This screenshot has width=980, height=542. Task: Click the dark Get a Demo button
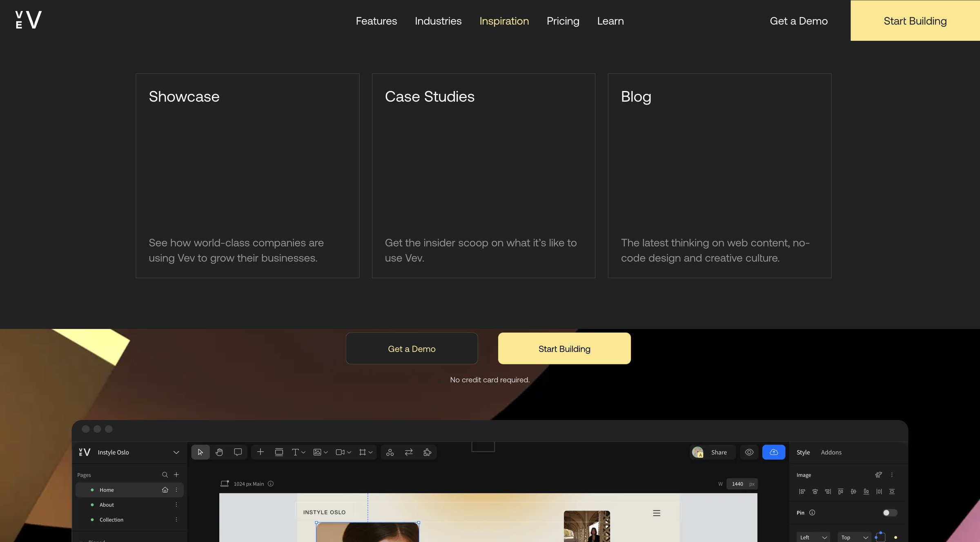412,349
